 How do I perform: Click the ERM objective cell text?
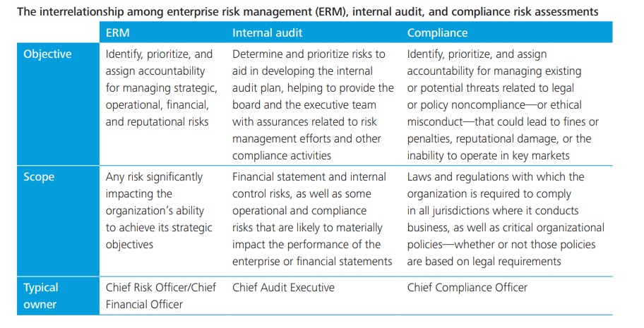(x=162, y=88)
